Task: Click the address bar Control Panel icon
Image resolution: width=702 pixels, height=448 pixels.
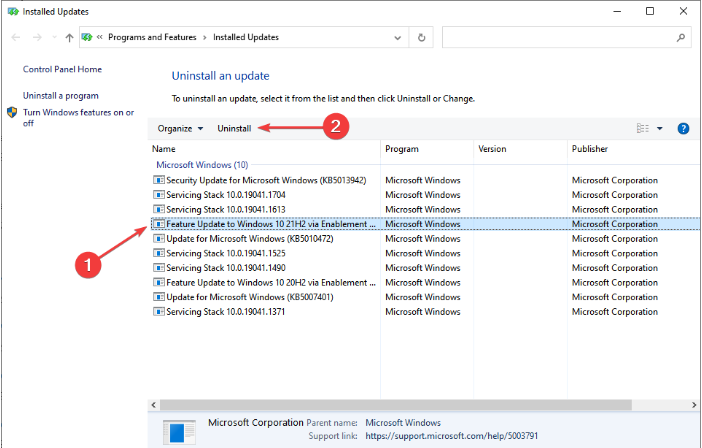Action: click(87, 37)
